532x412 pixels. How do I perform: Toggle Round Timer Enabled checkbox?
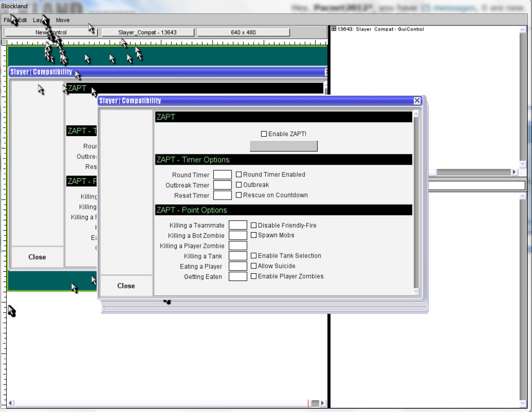click(x=239, y=175)
